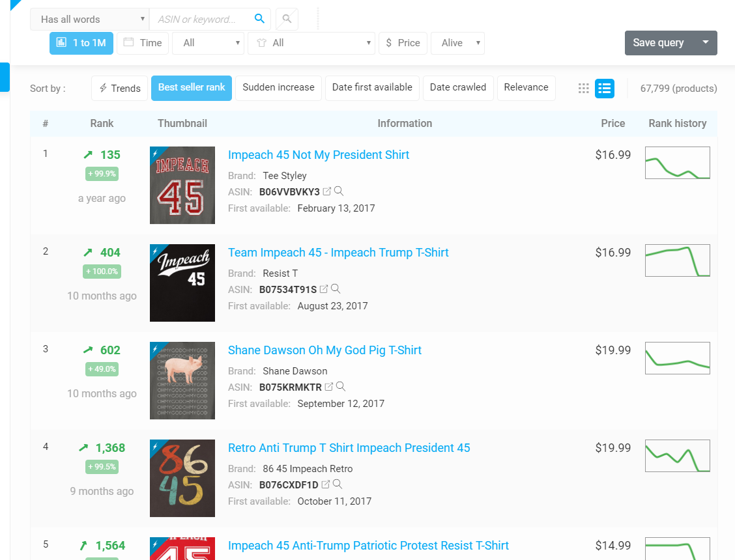Open 'Impeach 45 Not My President Shirt' link
This screenshot has height=560, width=735.
318,155
